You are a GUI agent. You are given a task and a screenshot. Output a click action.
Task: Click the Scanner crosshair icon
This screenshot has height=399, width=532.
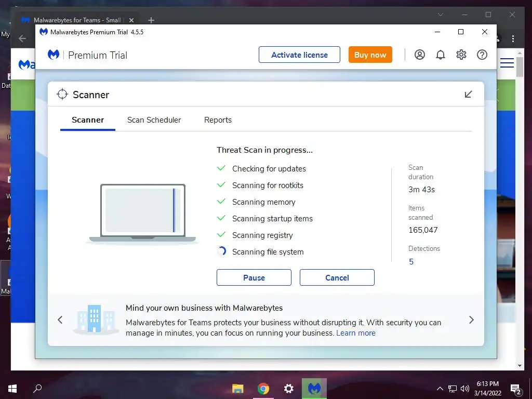pyautogui.click(x=62, y=95)
